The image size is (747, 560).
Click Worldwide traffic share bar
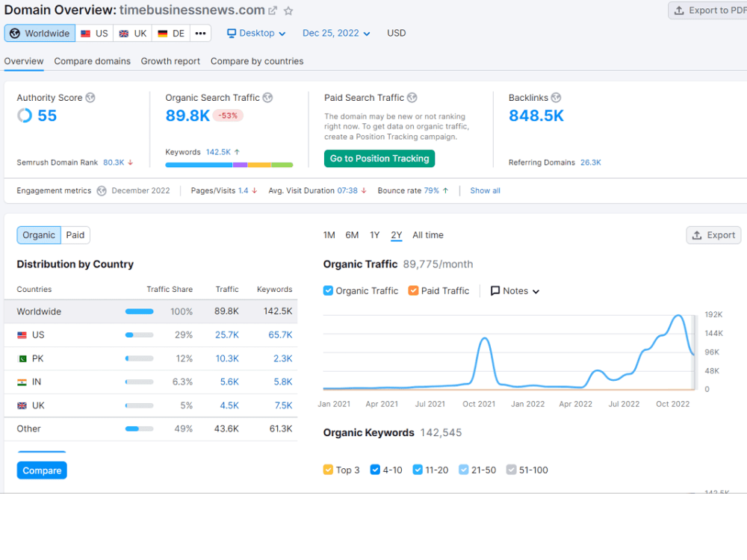139,312
